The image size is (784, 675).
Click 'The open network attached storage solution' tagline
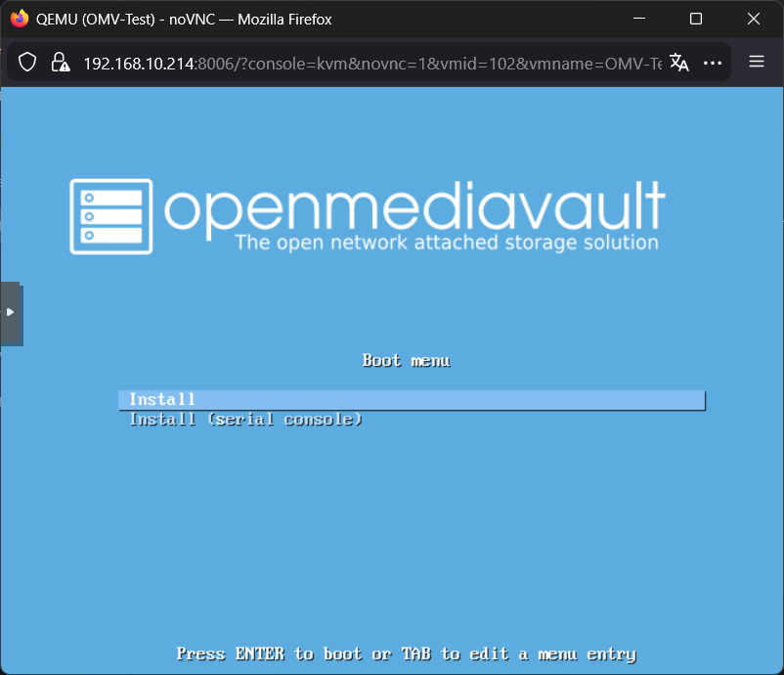point(447,243)
